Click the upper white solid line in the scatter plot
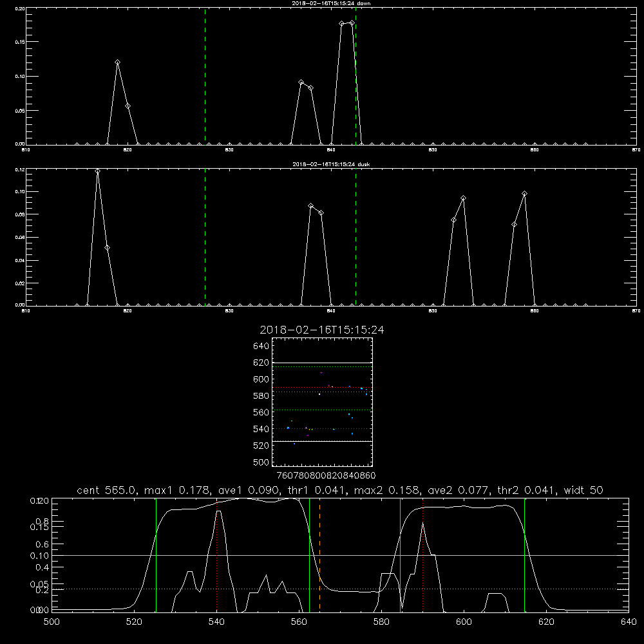This screenshot has height=644, width=644. 322,363
